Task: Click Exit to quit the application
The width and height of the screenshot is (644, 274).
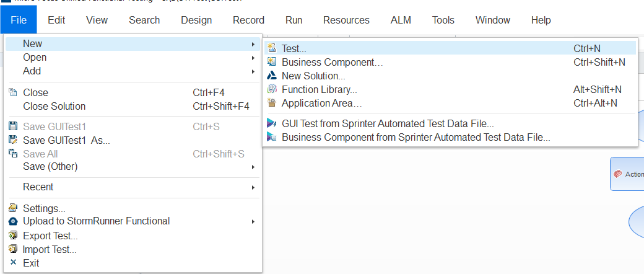Action: point(31,263)
